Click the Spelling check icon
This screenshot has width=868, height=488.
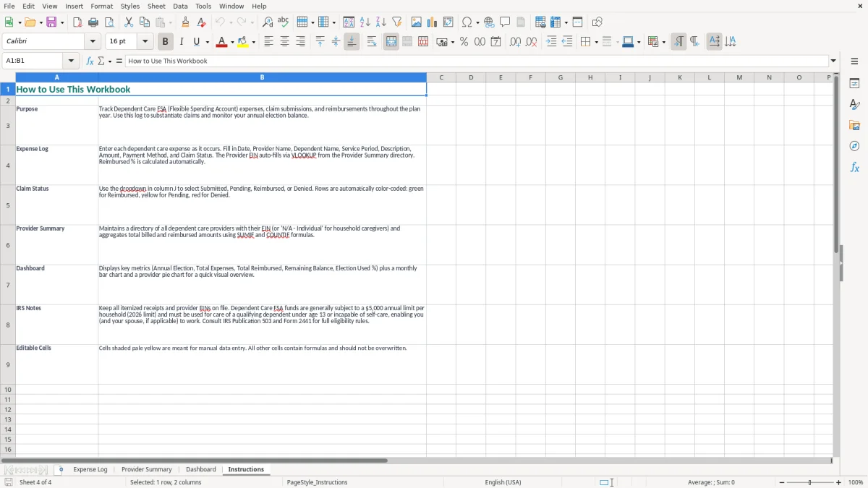[284, 22]
